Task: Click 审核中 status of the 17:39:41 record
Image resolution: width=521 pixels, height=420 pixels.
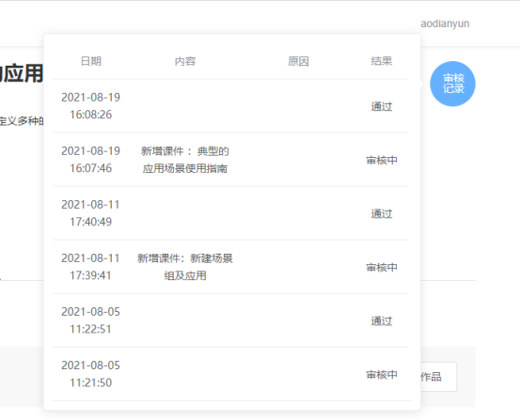Action: coord(382,268)
